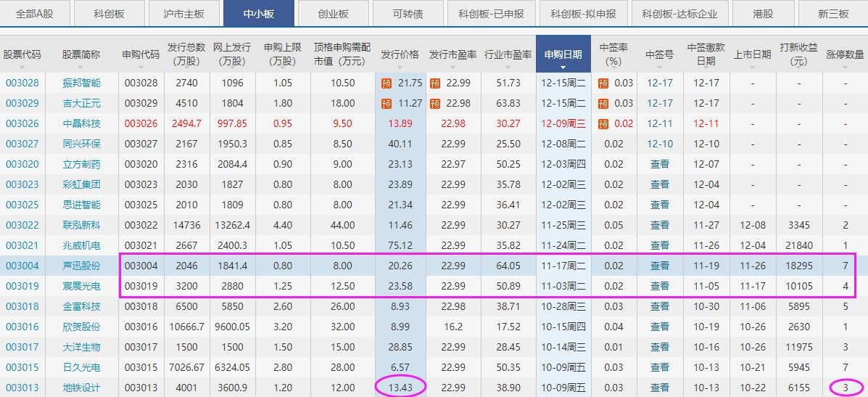The image size is (868, 397).
Task: Open the 创业板 tab
Action: click(334, 14)
